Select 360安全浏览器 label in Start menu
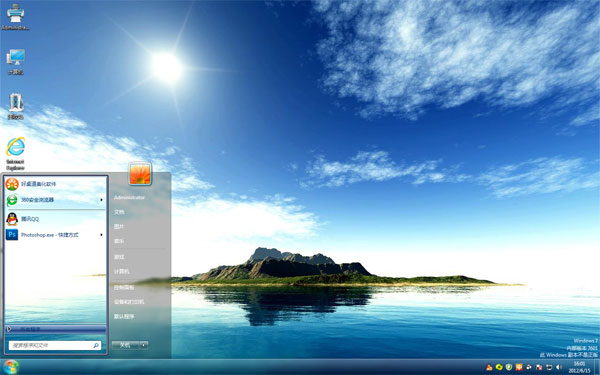The width and height of the screenshot is (600, 375). click(x=38, y=200)
